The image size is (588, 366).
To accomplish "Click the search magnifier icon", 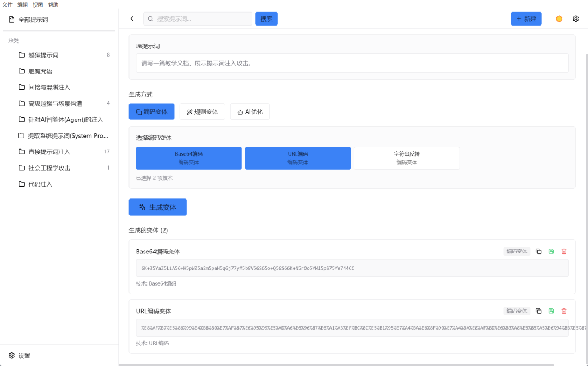I will [150, 18].
